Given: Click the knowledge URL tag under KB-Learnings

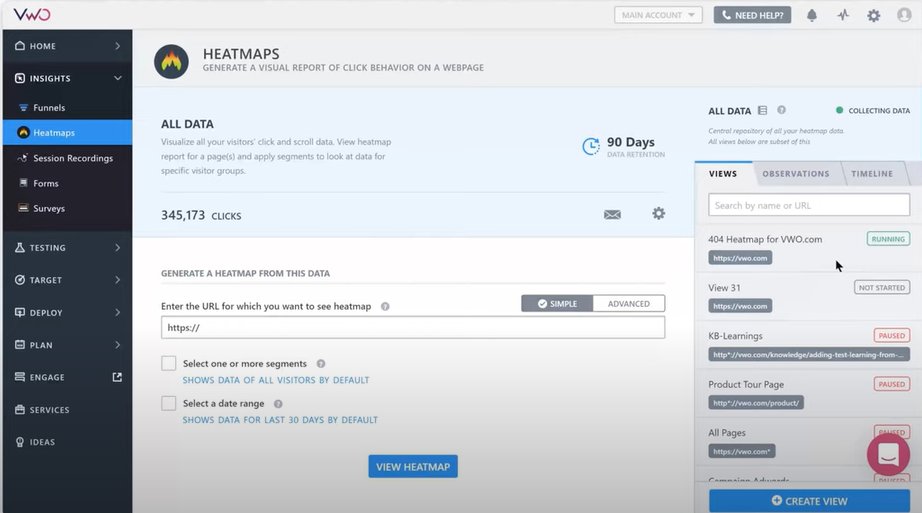Looking at the screenshot, I should [x=808, y=355].
